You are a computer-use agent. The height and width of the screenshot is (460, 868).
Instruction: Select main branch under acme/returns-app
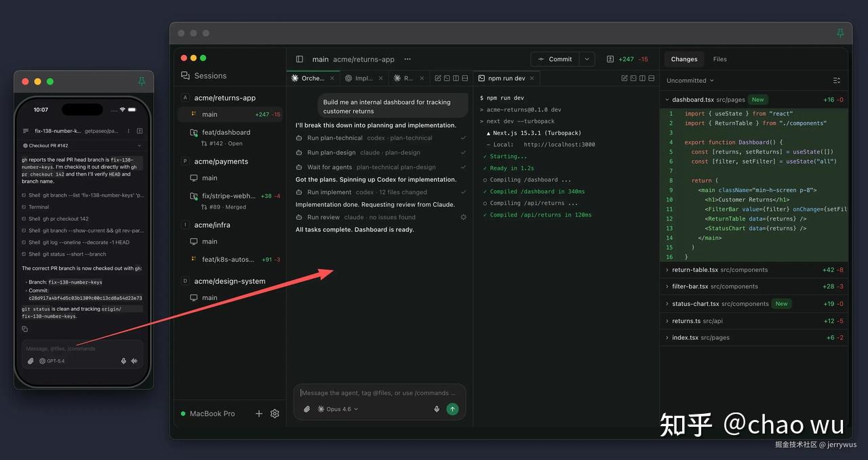(231, 115)
